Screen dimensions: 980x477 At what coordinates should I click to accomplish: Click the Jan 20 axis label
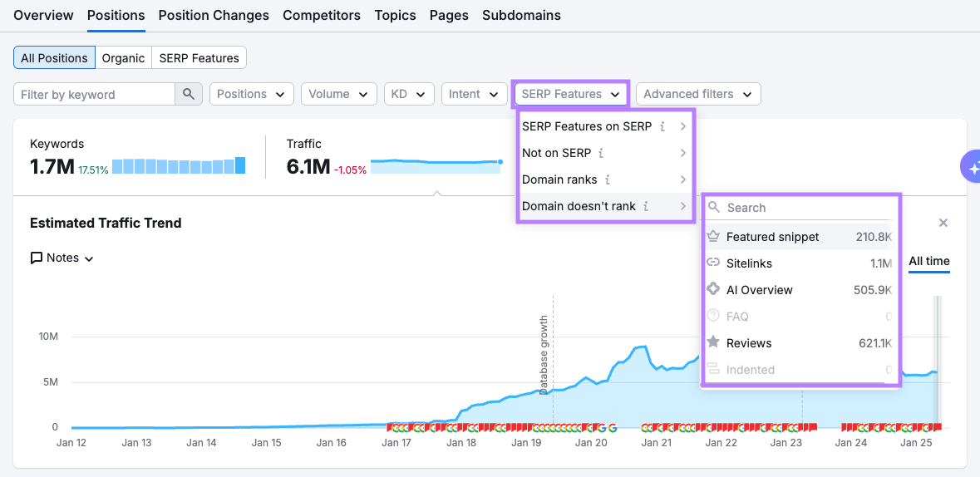591,443
